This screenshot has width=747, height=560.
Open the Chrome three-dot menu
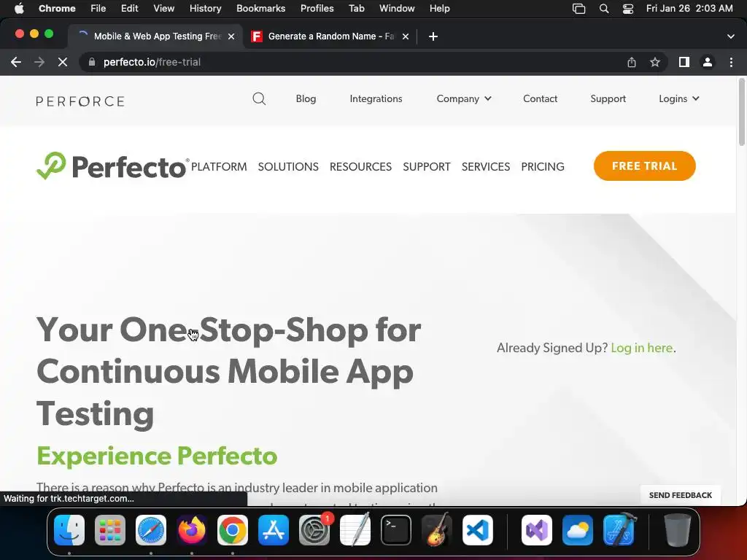(731, 63)
